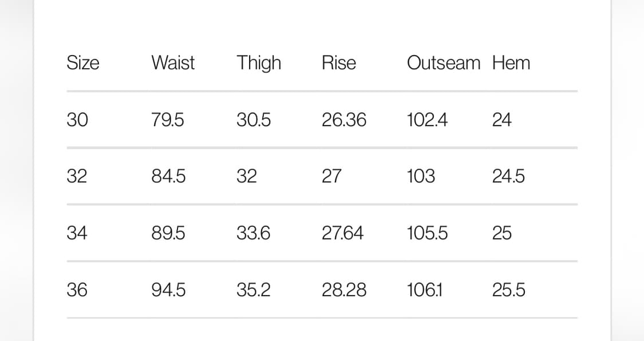Click thigh value 33.6
Viewport: 644px width, 341px height.
254,233
